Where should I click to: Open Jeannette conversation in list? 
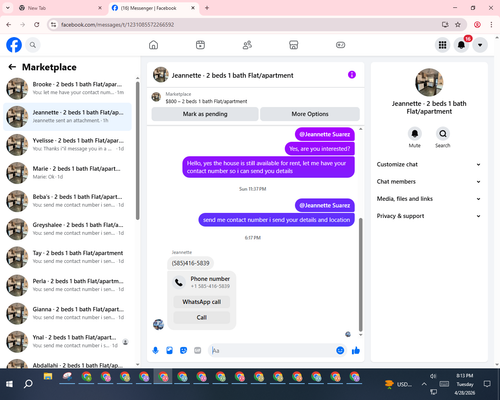pos(67,117)
